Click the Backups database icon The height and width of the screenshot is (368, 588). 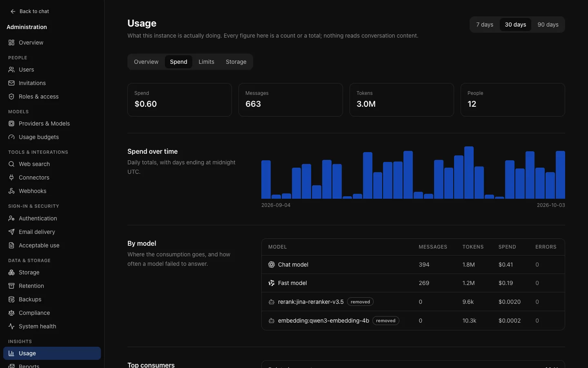click(11, 299)
